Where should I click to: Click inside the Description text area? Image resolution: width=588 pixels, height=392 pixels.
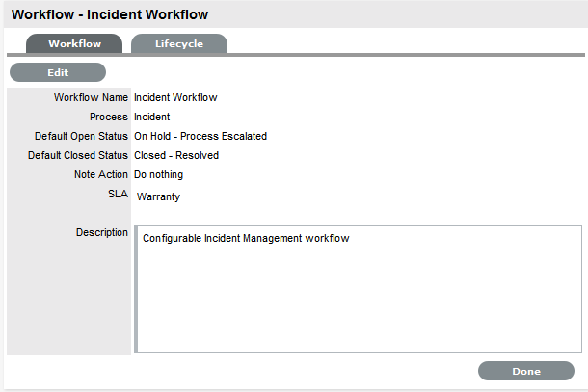click(x=358, y=299)
